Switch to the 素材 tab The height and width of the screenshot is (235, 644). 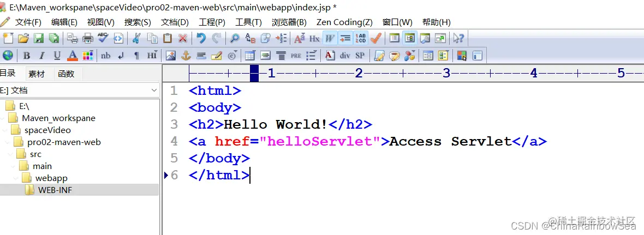tap(36, 74)
